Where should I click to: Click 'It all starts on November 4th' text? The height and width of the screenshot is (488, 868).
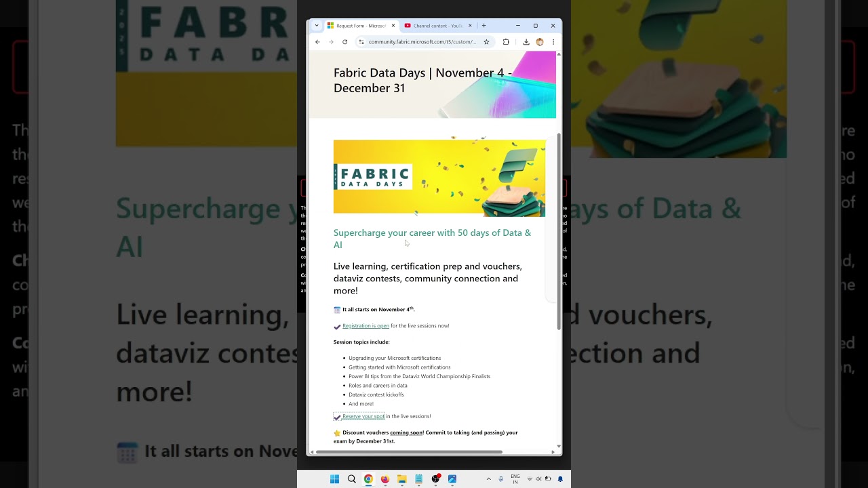point(378,310)
